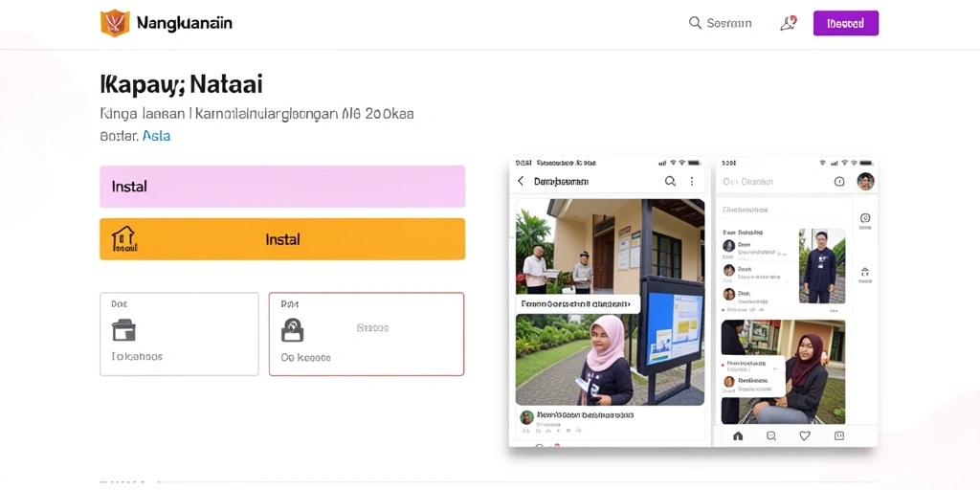980x490 pixels.
Task: Click the orange Instal button
Action: pyautogui.click(x=282, y=238)
